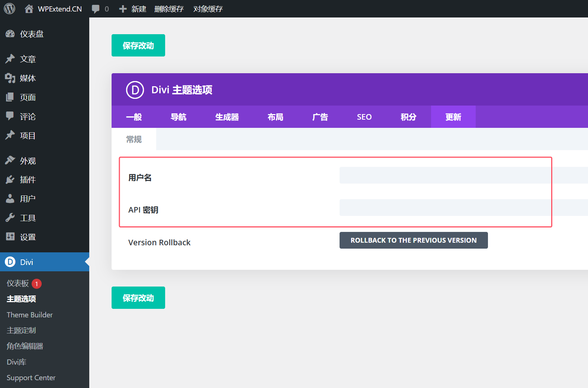Open 媒体 menu item
Screen dimensions: 588x388
(28, 78)
